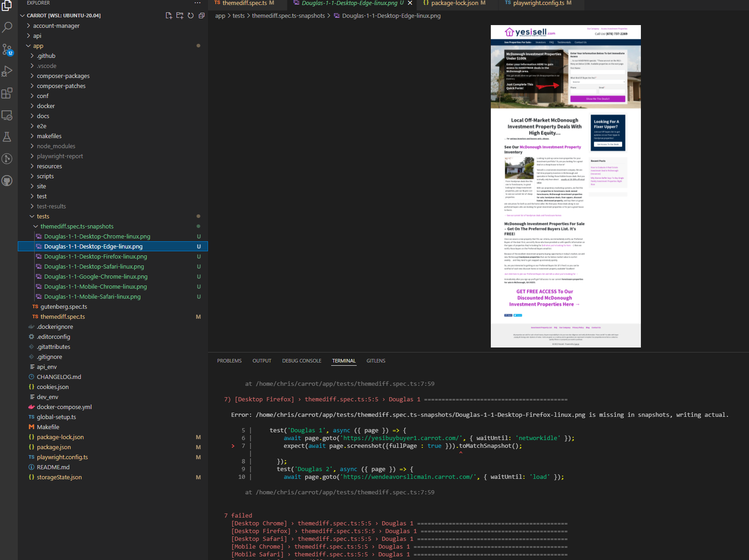Select the TERMINAL panel tab
Screen dimensions: 749x560
coord(344,361)
